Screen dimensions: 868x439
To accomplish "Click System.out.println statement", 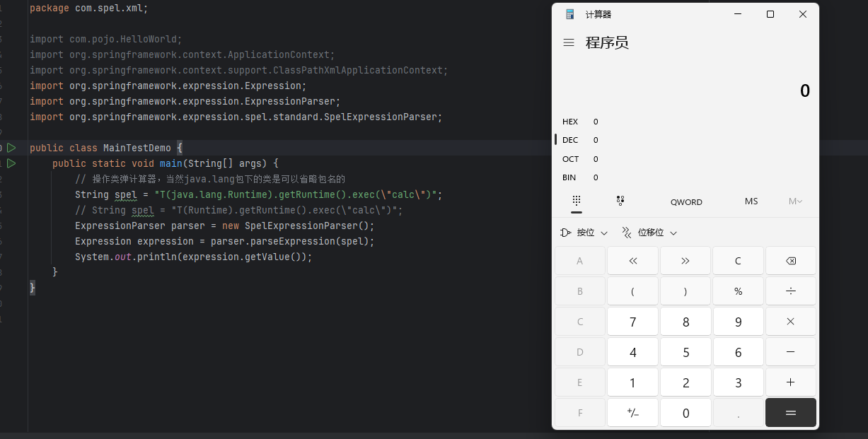I will click(194, 257).
